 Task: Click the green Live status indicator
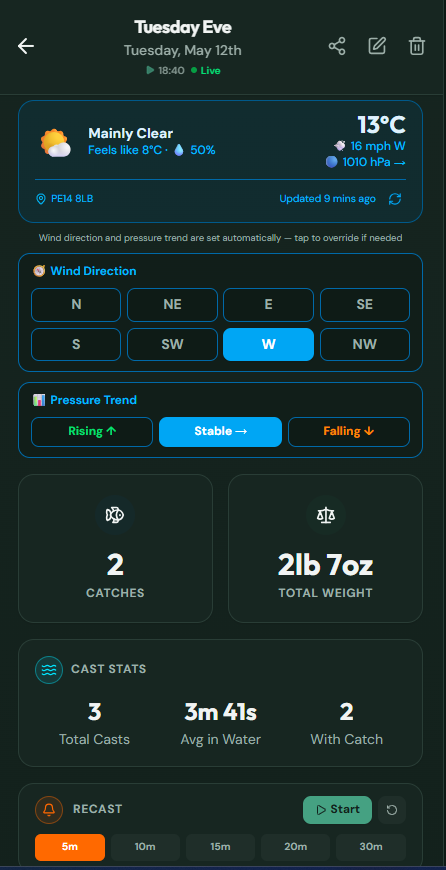coord(206,70)
